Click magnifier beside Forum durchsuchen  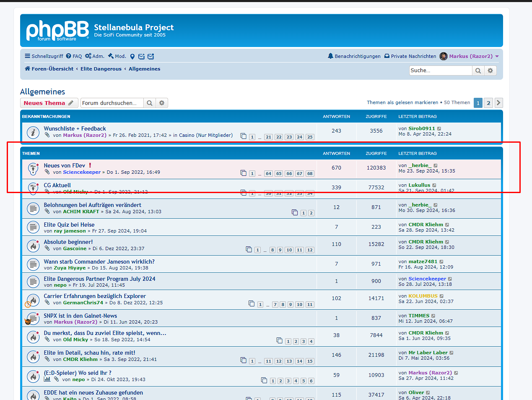(150, 103)
